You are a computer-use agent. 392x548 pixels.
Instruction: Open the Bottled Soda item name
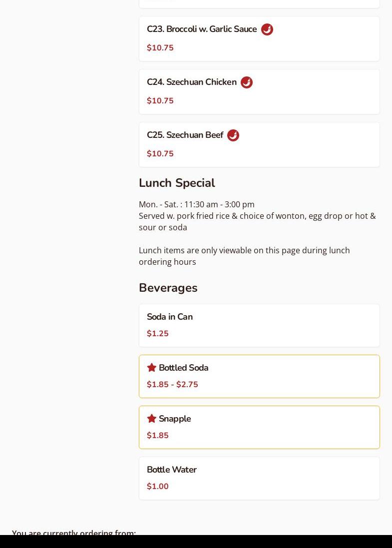(183, 368)
